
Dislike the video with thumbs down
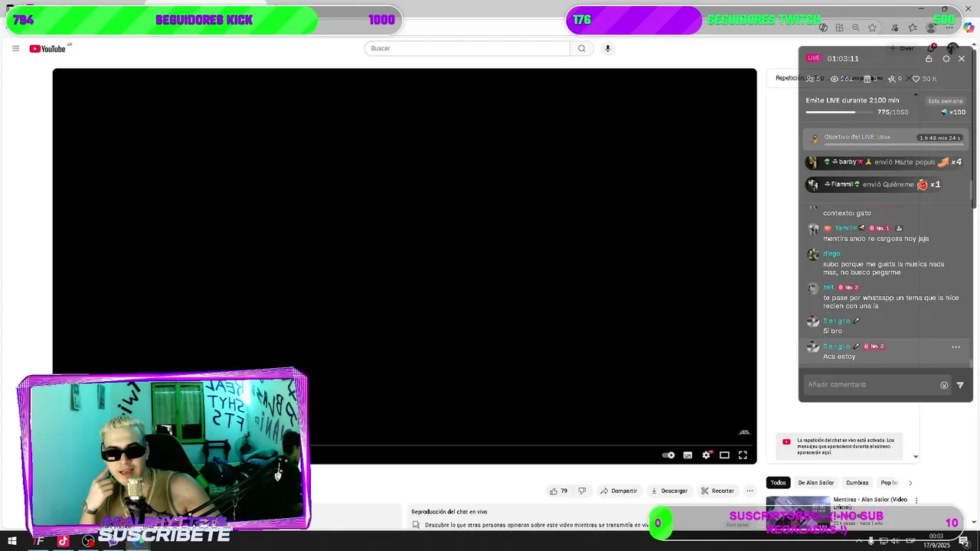pyautogui.click(x=582, y=491)
